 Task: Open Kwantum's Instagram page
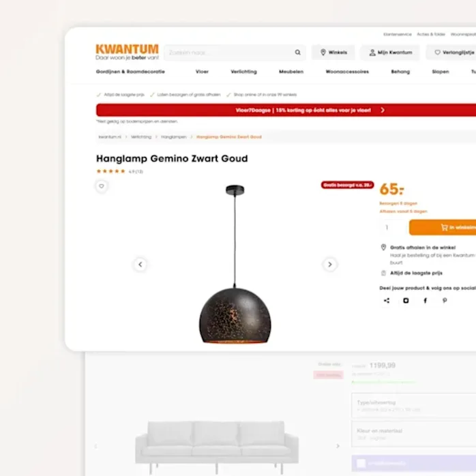pyautogui.click(x=406, y=300)
